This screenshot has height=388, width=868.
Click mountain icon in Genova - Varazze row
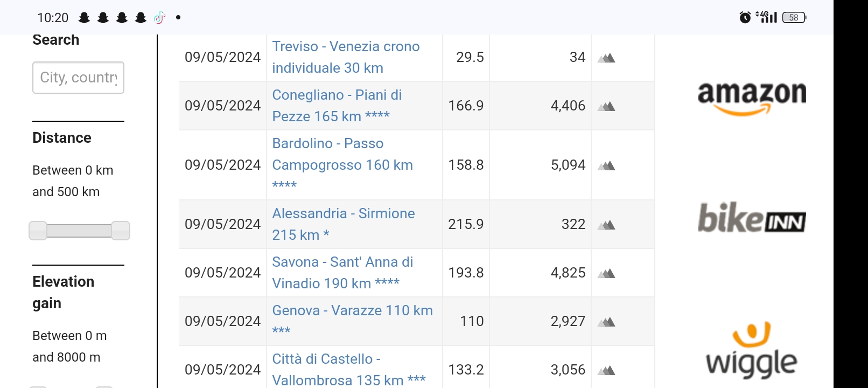[x=606, y=322]
